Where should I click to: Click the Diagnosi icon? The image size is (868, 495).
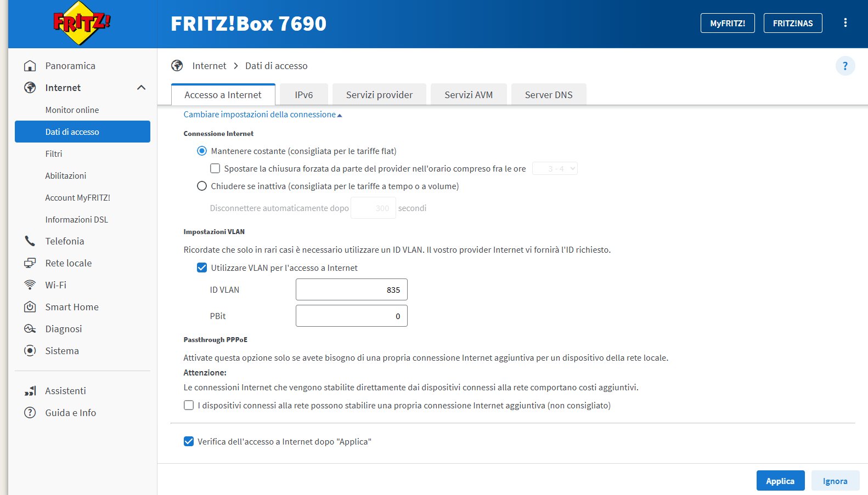30,329
